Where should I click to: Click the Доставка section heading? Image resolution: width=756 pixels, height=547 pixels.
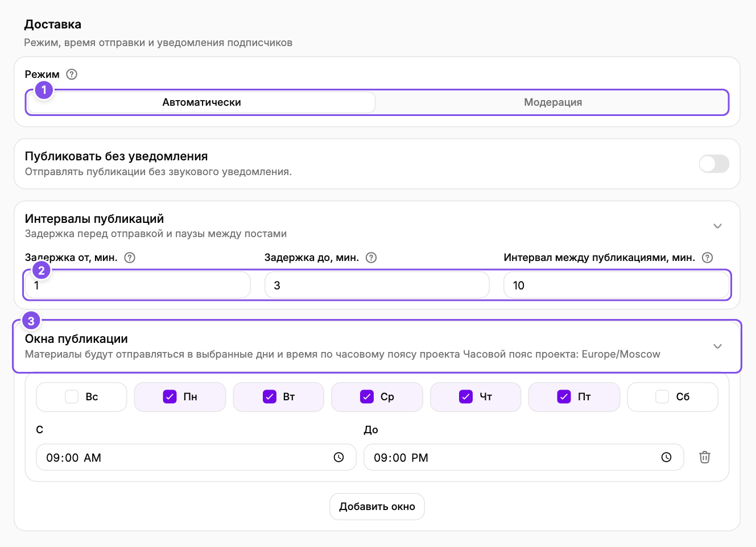53,24
